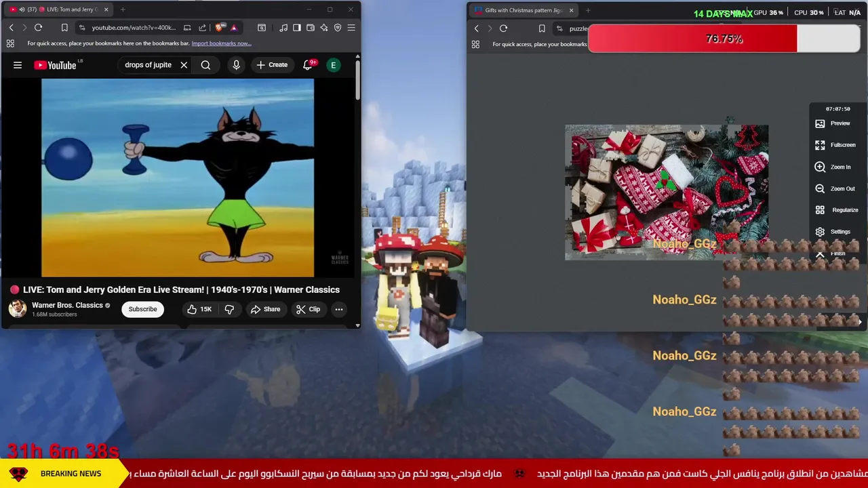Open YouTube notifications bell

click(x=307, y=65)
